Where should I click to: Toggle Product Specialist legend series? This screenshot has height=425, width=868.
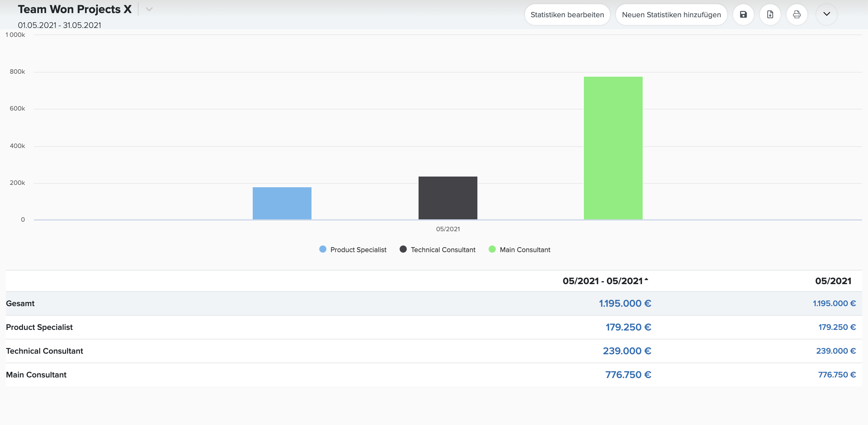(353, 250)
